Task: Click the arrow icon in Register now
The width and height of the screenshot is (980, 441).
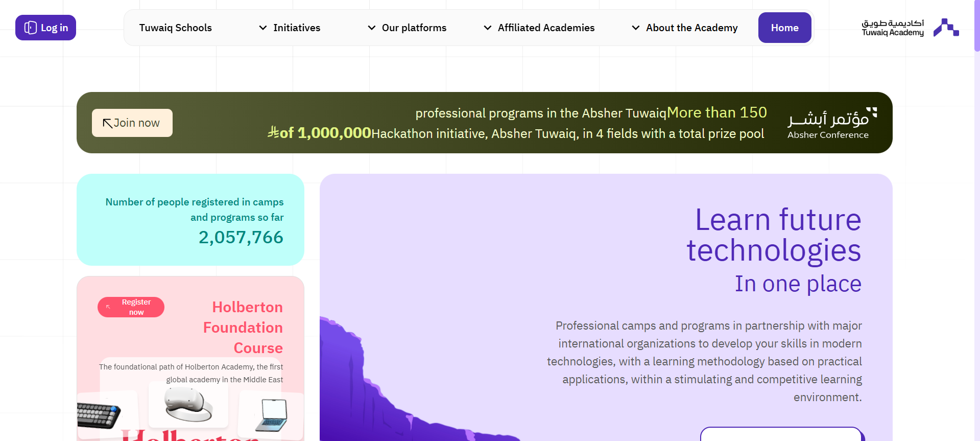Action: point(108,307)
